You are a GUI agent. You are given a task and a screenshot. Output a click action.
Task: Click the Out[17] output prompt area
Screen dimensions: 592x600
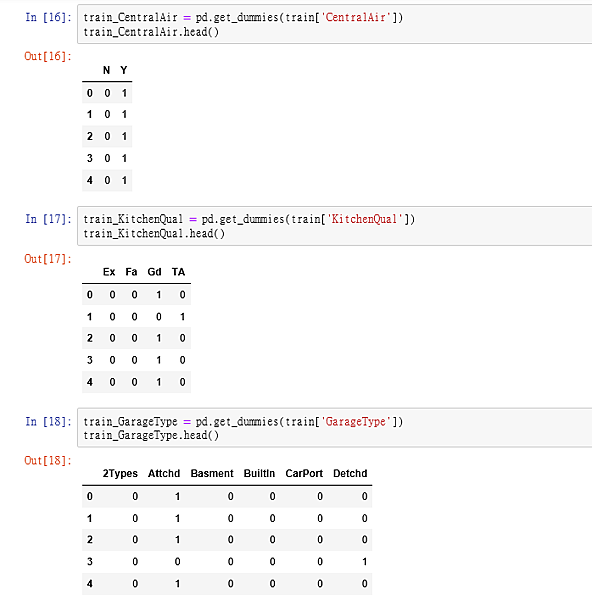48,259
